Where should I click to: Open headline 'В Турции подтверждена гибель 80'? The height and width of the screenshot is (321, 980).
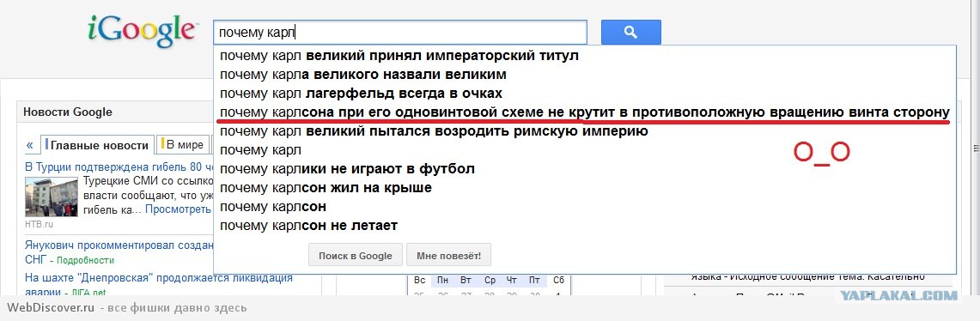pyautogui.click(x=116, y=167)
